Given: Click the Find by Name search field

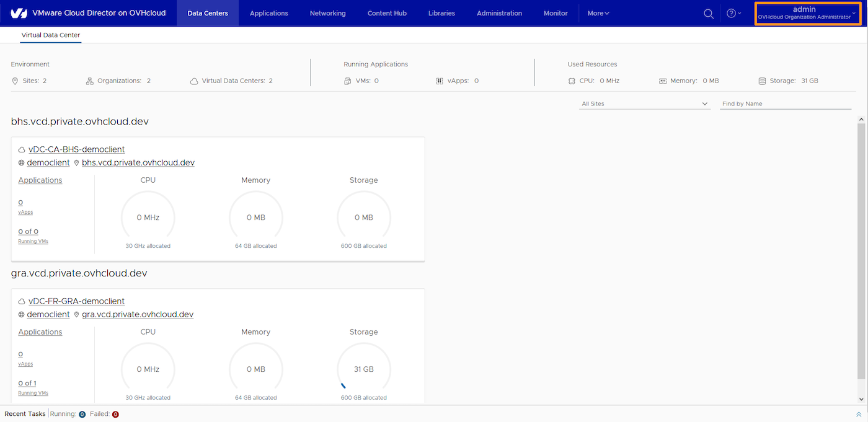Looking at the screenshot, I should [x=786, y=103].
